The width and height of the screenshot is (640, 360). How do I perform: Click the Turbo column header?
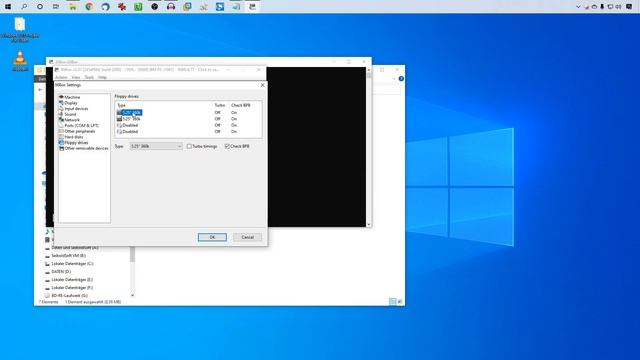220,105
